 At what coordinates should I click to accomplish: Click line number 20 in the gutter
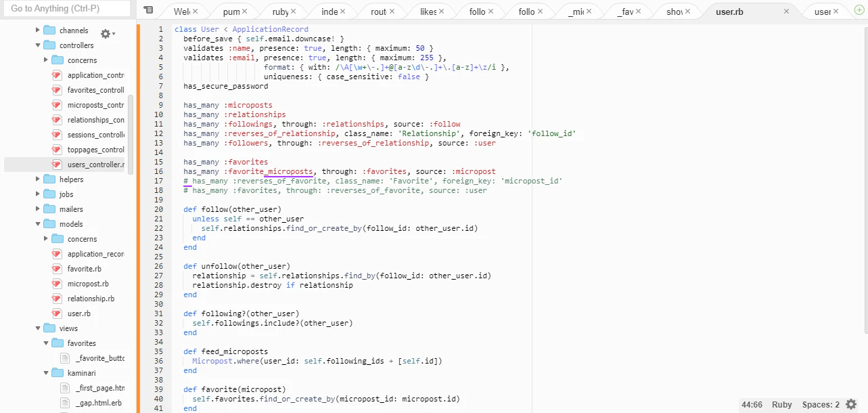[159, 209]
